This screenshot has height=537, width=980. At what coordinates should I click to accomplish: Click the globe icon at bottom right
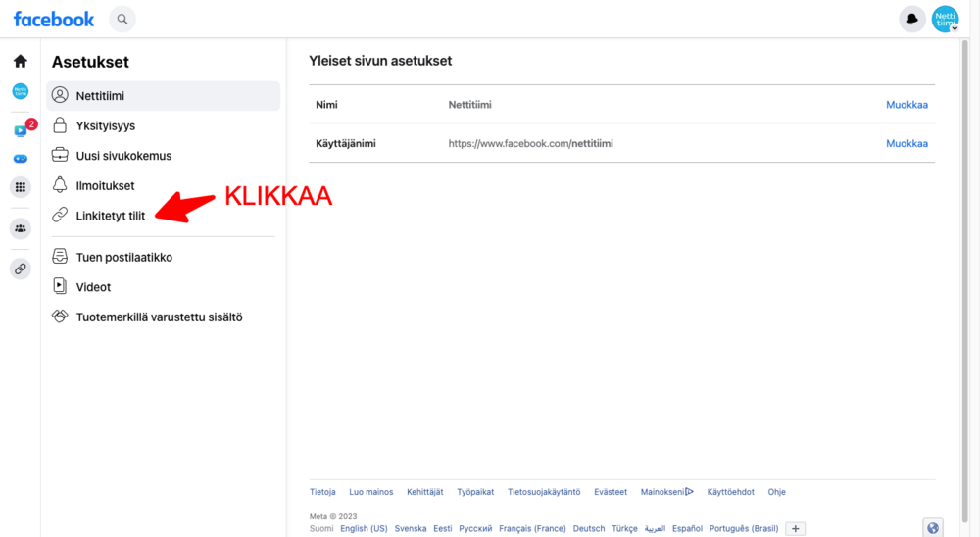(933, 528)
